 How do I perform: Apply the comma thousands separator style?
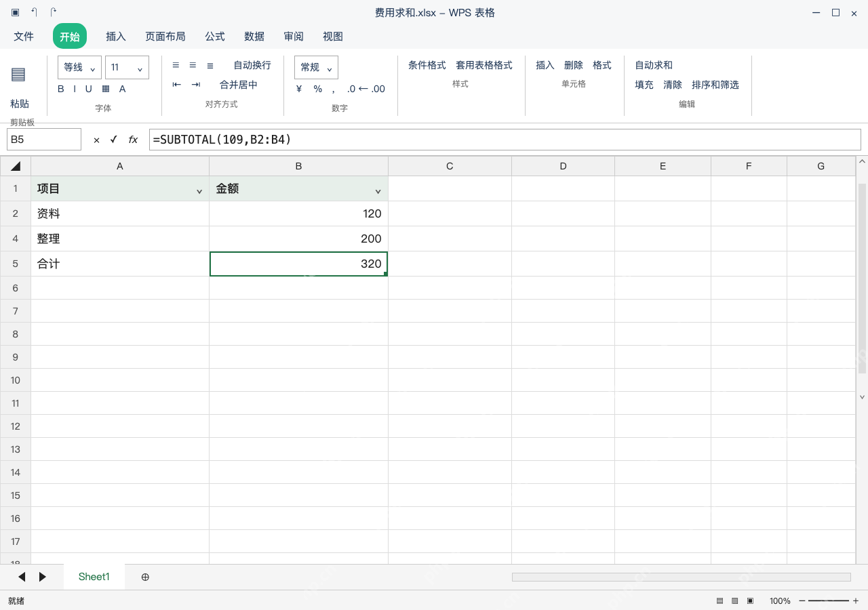[333, 90]
